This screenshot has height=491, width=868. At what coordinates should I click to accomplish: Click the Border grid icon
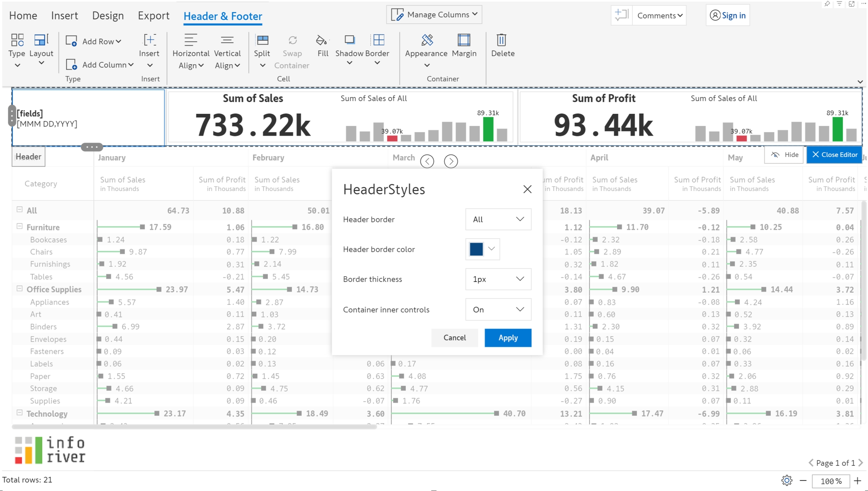point(378,40)
